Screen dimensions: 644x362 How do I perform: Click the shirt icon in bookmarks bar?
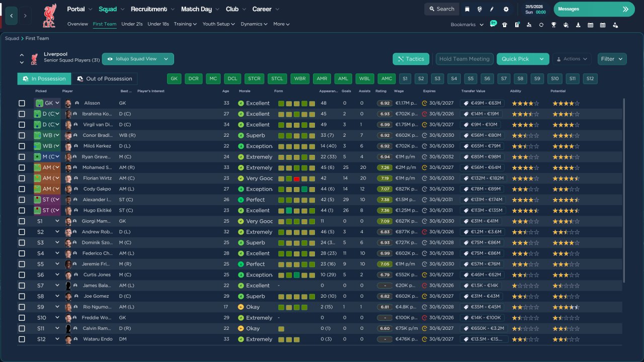[x=505, y=25]
